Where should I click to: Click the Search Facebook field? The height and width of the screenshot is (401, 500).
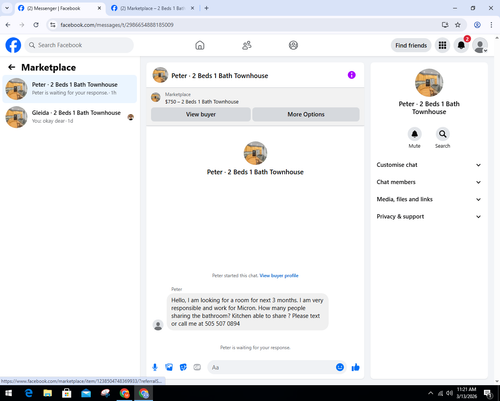click(79, 45)
